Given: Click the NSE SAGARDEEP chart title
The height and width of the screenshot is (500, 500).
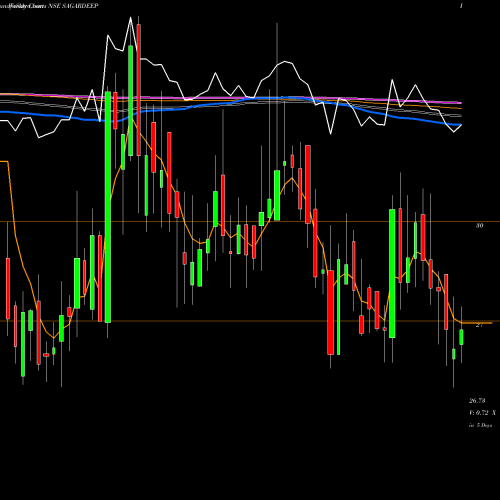Looking at the screenshot, I should 73,6.
